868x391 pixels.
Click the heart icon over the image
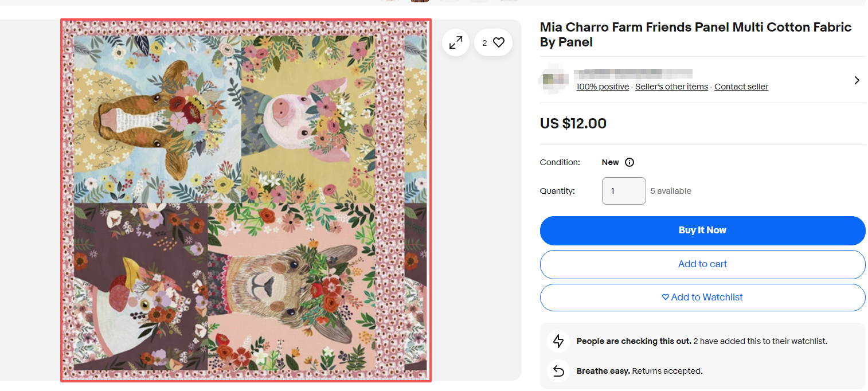click(499, 42)
